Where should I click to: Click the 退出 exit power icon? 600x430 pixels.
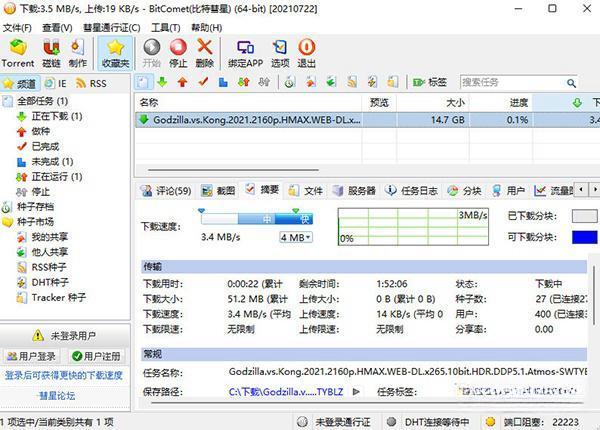point(306,49)
